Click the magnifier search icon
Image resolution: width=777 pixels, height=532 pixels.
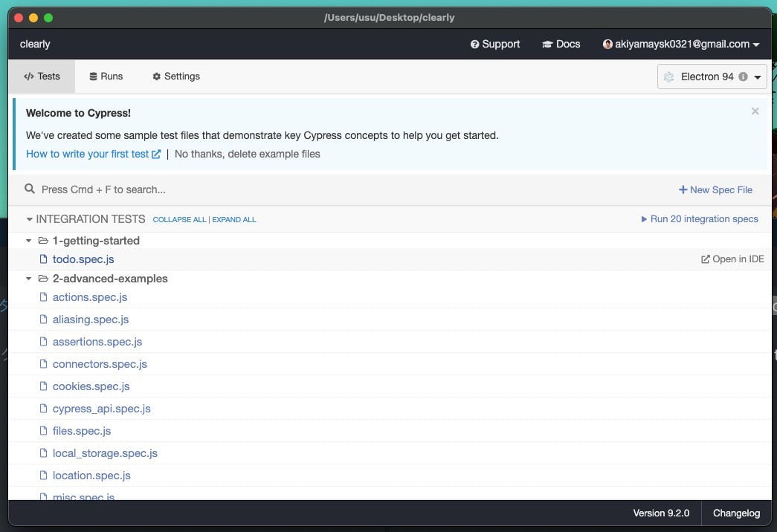coord(30,189)
